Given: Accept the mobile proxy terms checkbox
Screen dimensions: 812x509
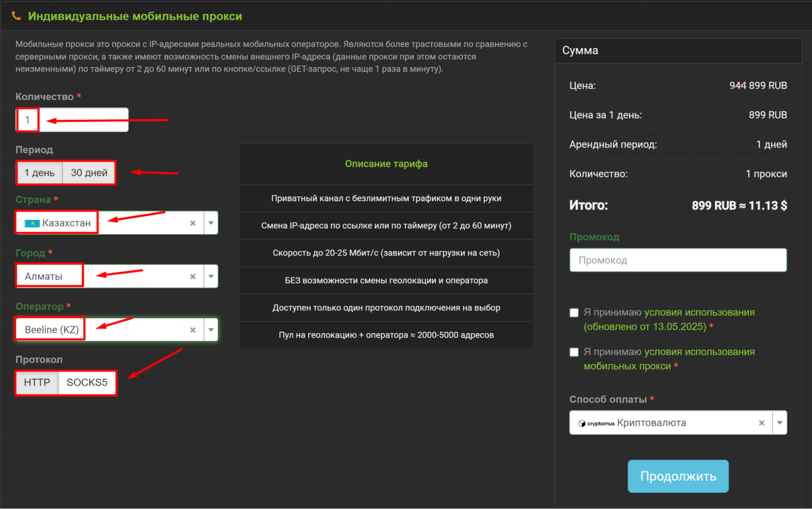Looking at the screenshot, I should click(x=574, y=352).
